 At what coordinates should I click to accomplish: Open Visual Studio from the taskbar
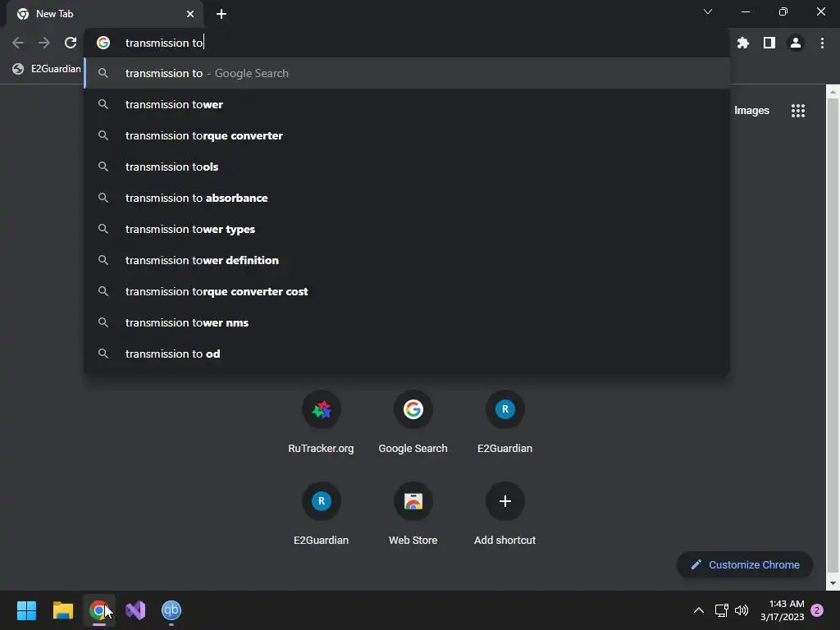pyautogui.click(x=135, y=610)
